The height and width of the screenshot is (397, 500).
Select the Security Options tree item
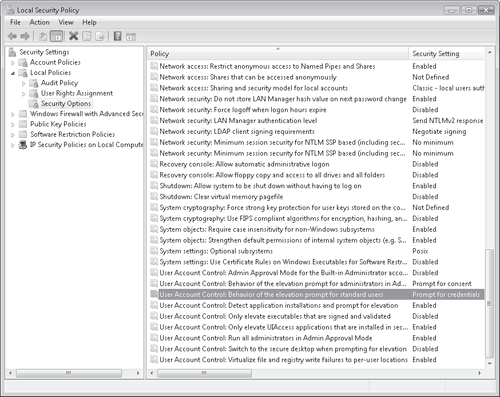(x=66, y=104)
